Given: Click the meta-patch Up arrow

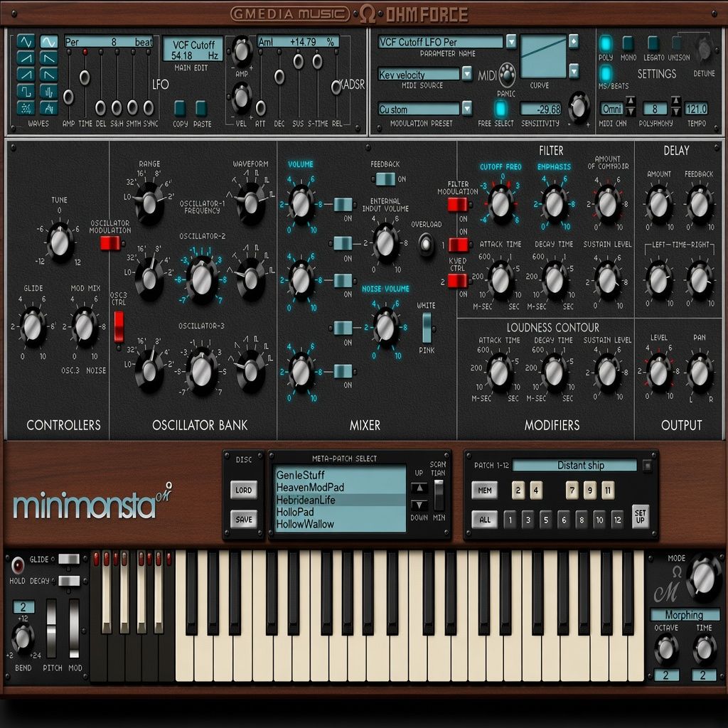Looking at the screenshot, I should click(419, 488).
